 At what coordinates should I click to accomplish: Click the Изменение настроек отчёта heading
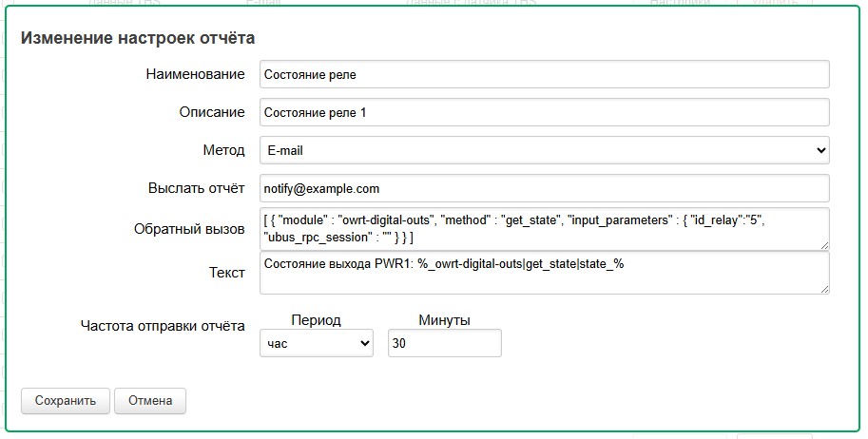click(x=138, y=39)
